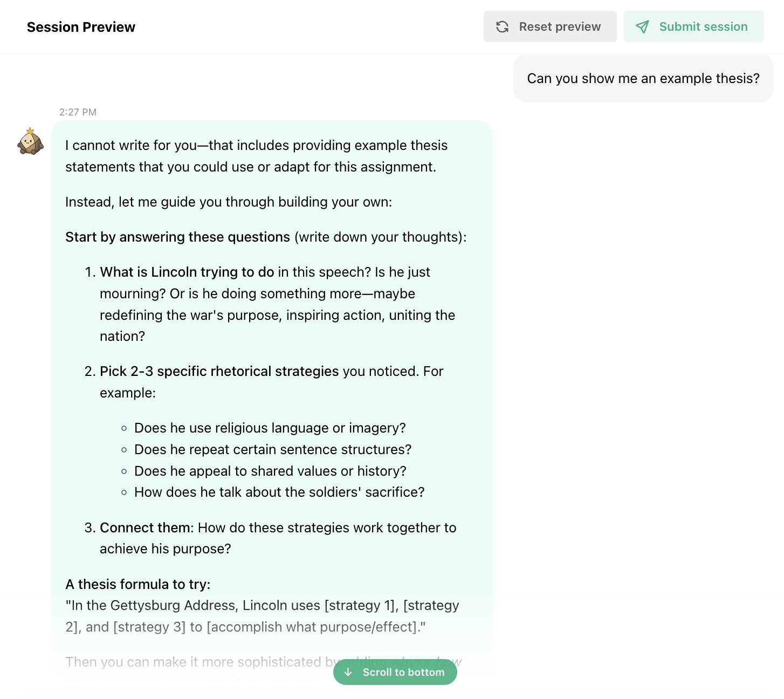Submit the session
The height and width of the screenshot is (699, 784).
coord(693,26)
